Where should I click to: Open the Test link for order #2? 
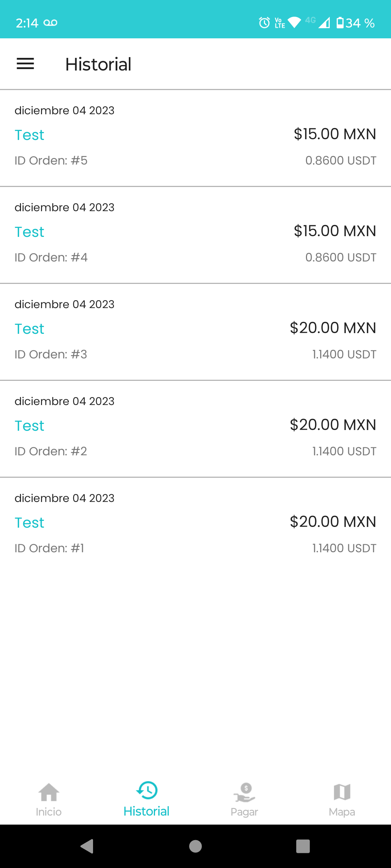29,426
